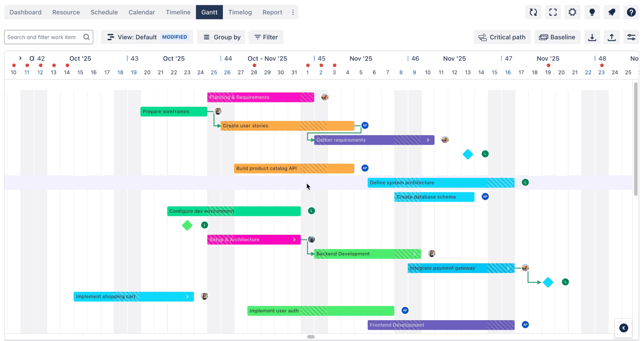Toggle the Critical path display
The width and height of the screenshot is (644, 341).
(502, 37)
